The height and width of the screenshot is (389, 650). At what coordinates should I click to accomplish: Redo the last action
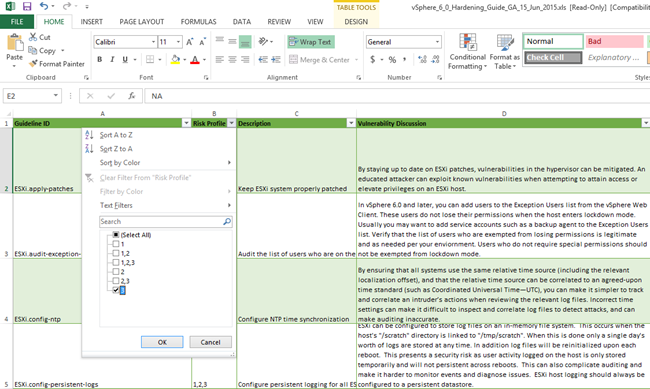pyautogui.click(x=66, y=6)
